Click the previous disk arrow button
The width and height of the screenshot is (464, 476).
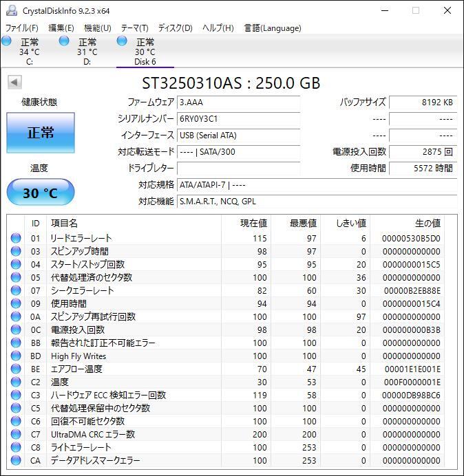tap(14, 83)
